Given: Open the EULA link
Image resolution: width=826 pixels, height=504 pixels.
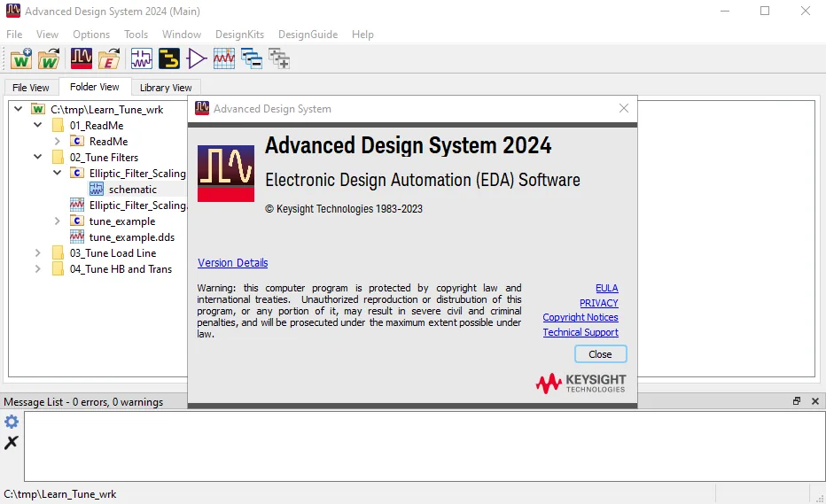Looking at the screenshot, I should click(607, 288).
